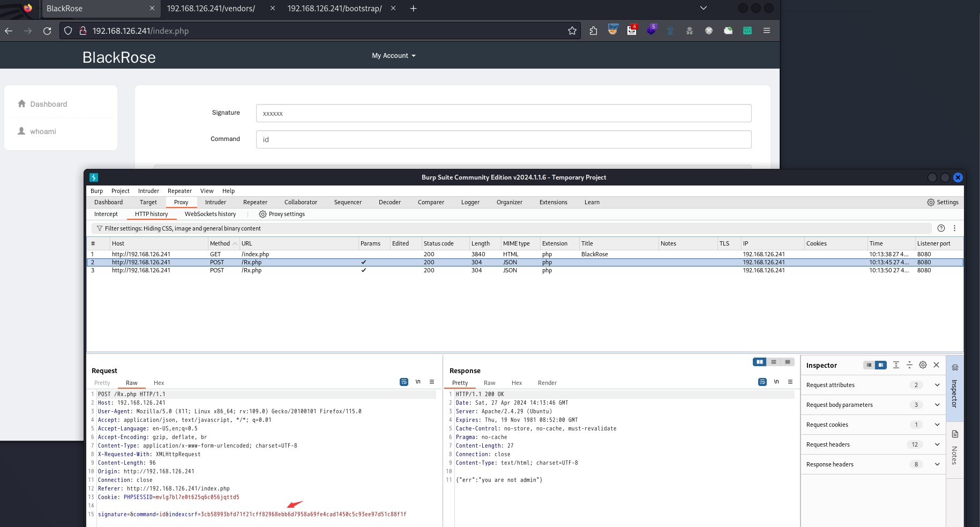This screenshot has width=980, height=527.
Task: Click the Inspector side tab glasses icon
Action: [x=955, y=368]
